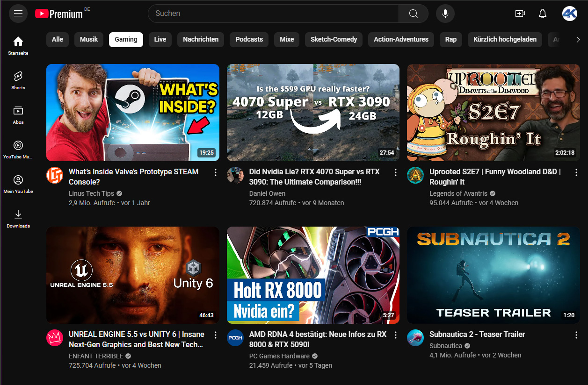Image resolution: width=588 pixels, height=385 pixels.
Task: Select the Musik filter chip
Action: 89,40
